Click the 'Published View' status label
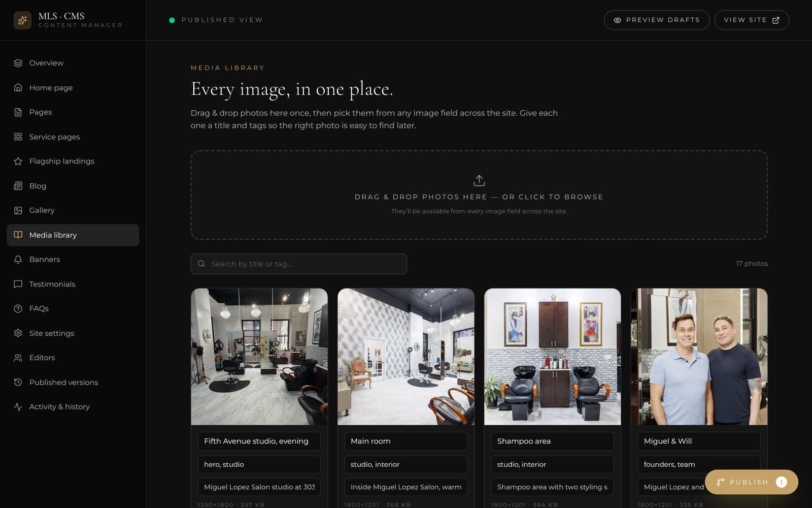This screenshot has height=508, width=812. (222, 20)
